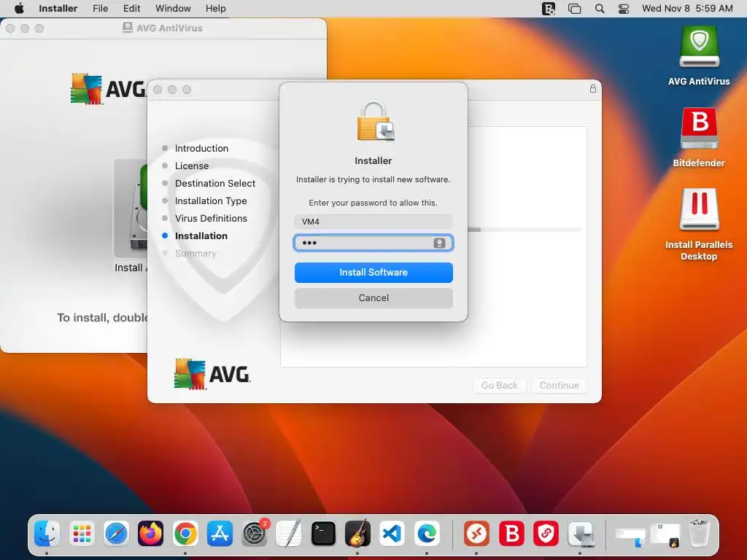Image resolution: width=747 pixels, height=560 pixels.
Task: Open Launchpad from the Dock
Action: click(x=82, y=533)
